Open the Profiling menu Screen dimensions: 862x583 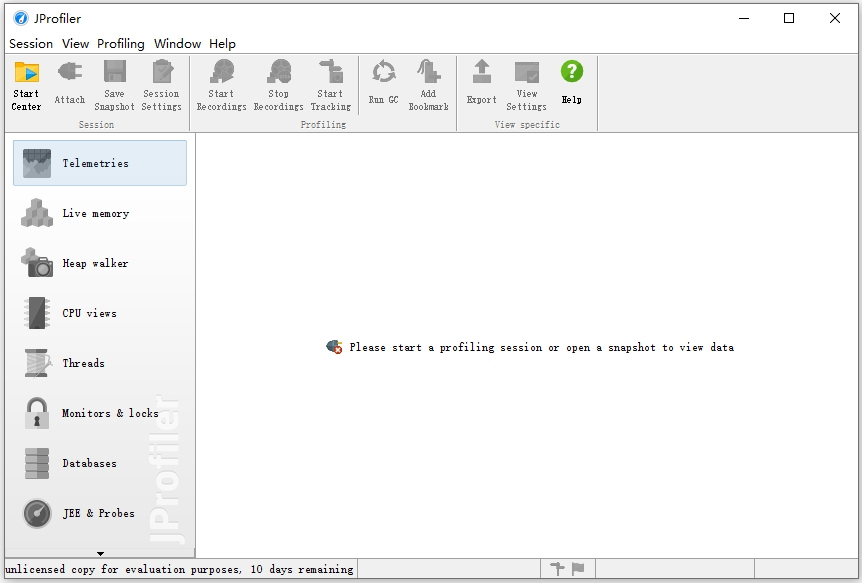point(121,43)
